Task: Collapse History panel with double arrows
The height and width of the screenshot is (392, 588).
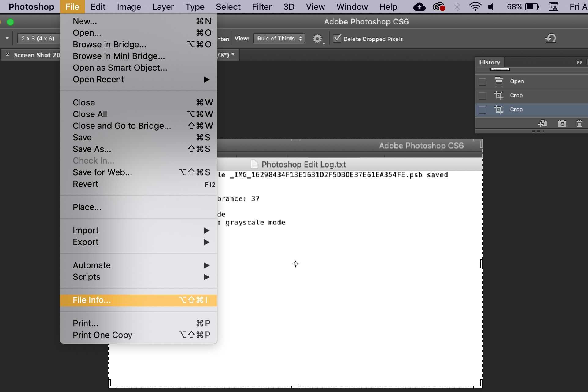Action: click(579, 62)
